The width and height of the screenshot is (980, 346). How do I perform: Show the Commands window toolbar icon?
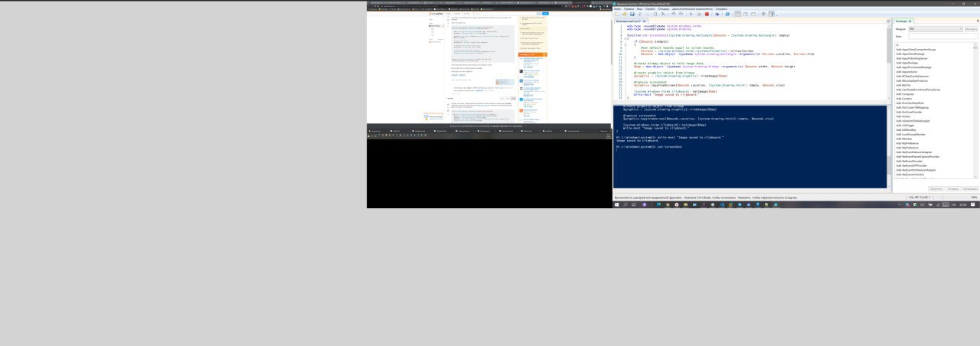763,14
